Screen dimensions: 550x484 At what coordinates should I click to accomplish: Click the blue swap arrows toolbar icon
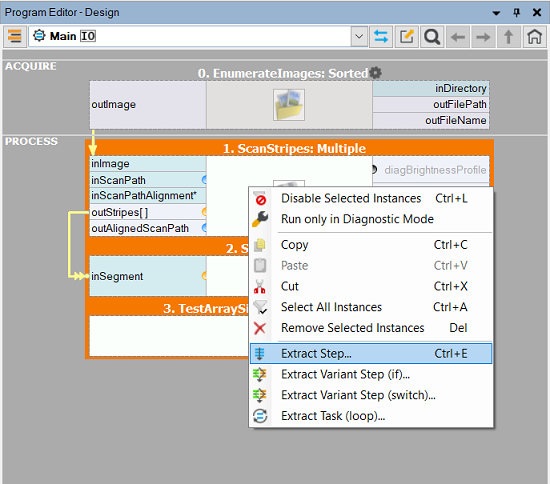click(x=381, y=36)
